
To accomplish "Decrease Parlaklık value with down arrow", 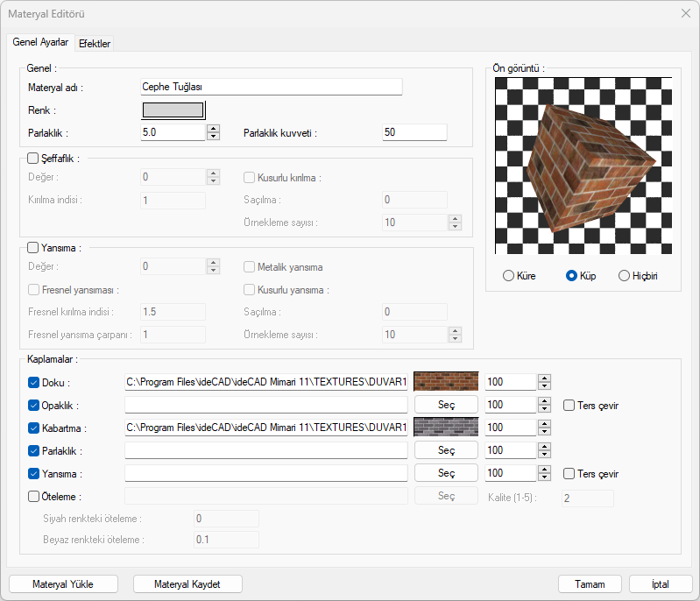I will pyautogui.click(x=213, y=136).
